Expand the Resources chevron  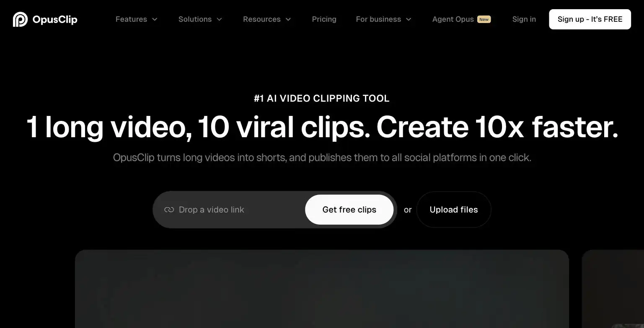click(x=288, y=19)
